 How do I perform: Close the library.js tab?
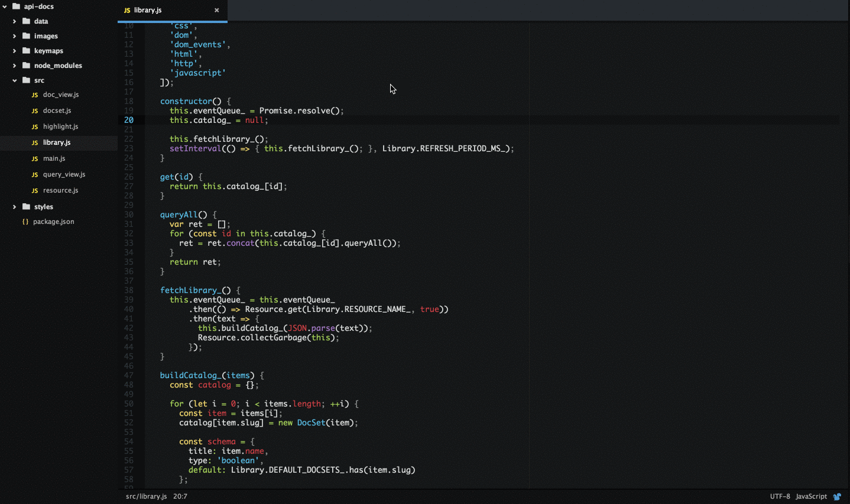point(217,10)
